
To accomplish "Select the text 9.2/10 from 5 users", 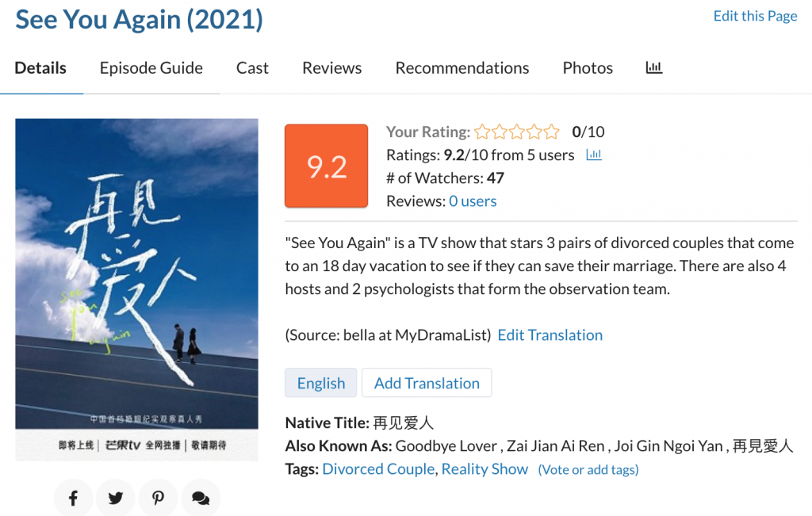I will coord(509,155).
